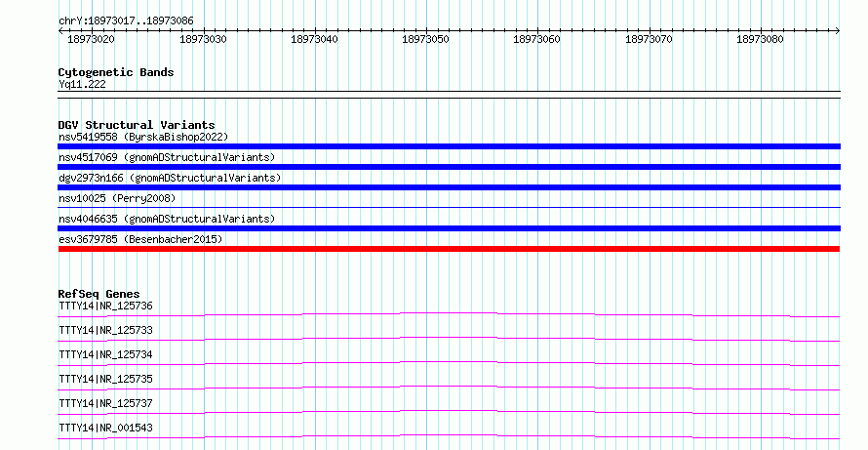Click the blue bar for nsv4517069
Screen dimensions: 868x450
click(449, 167)
